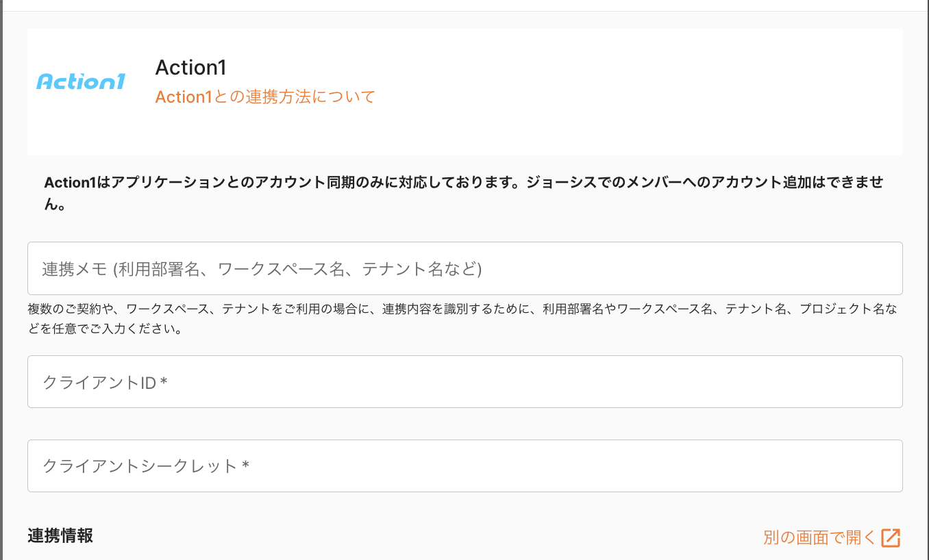Click the 連携メモ placeholder label text
The image size is (929, 560).
click(x=262, y=269)
